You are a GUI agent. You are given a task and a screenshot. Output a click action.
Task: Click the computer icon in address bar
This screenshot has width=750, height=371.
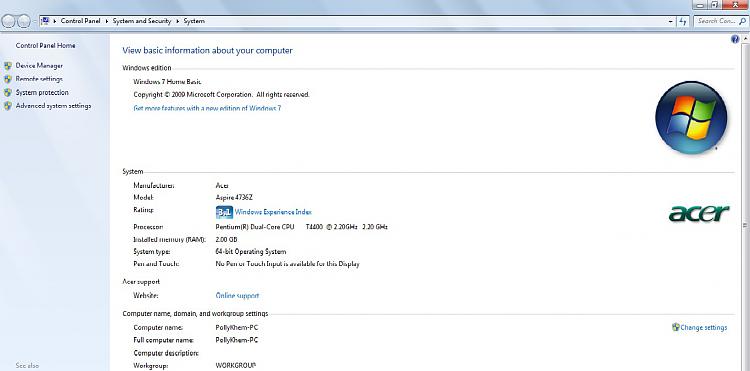point(45,21)
